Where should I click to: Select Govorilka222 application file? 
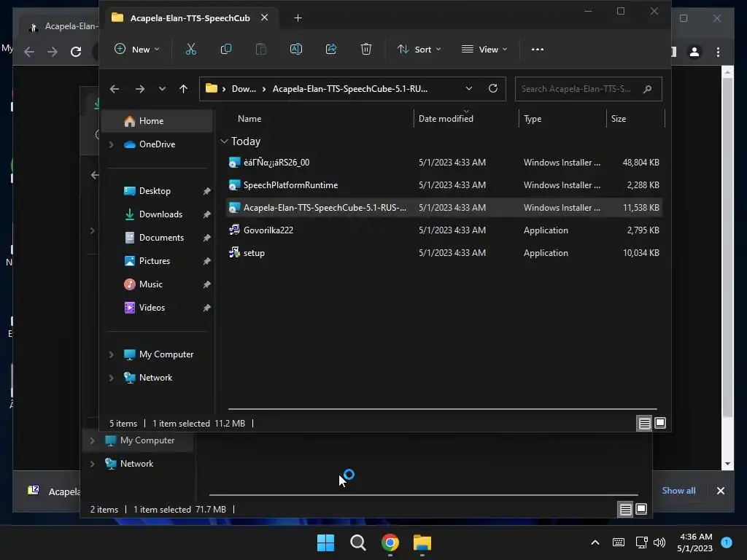tap(444, 230)
